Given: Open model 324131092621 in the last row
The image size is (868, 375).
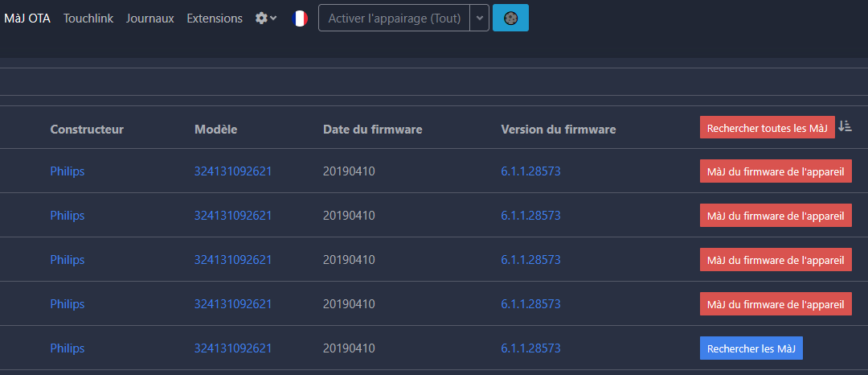Looking at the screenshot, I should (233, 348).
